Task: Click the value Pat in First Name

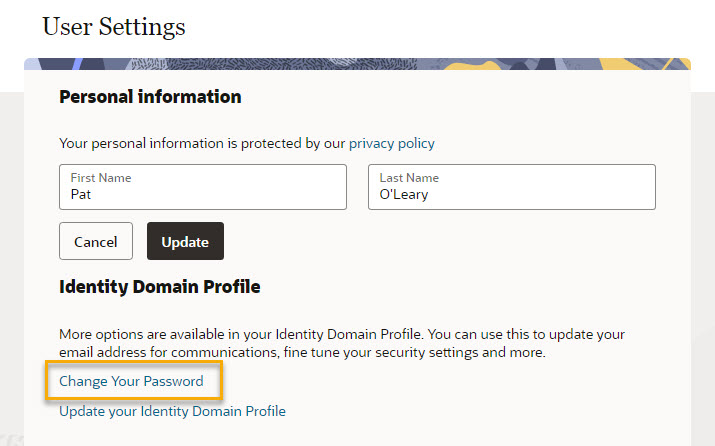Action: pos(81,195)
